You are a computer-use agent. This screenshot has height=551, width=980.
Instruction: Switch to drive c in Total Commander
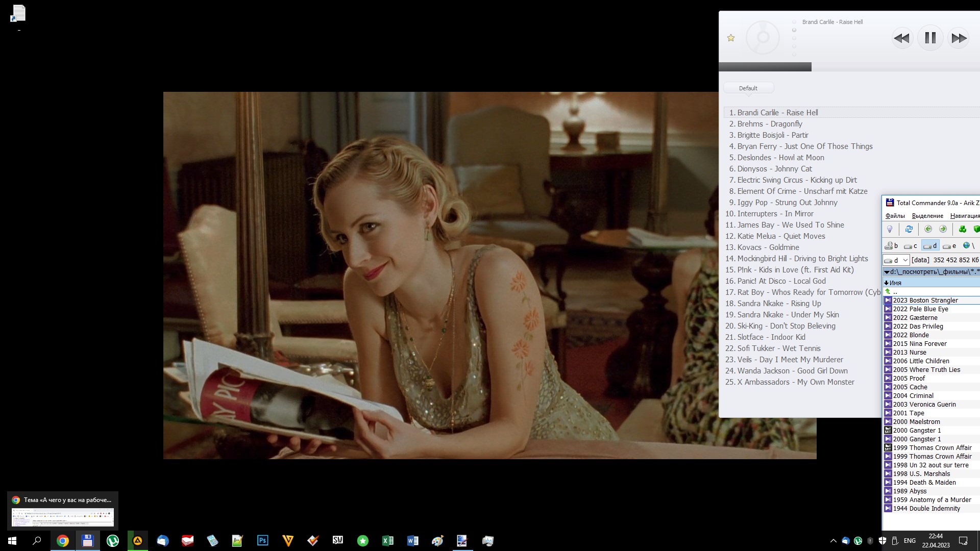[911, 246]
